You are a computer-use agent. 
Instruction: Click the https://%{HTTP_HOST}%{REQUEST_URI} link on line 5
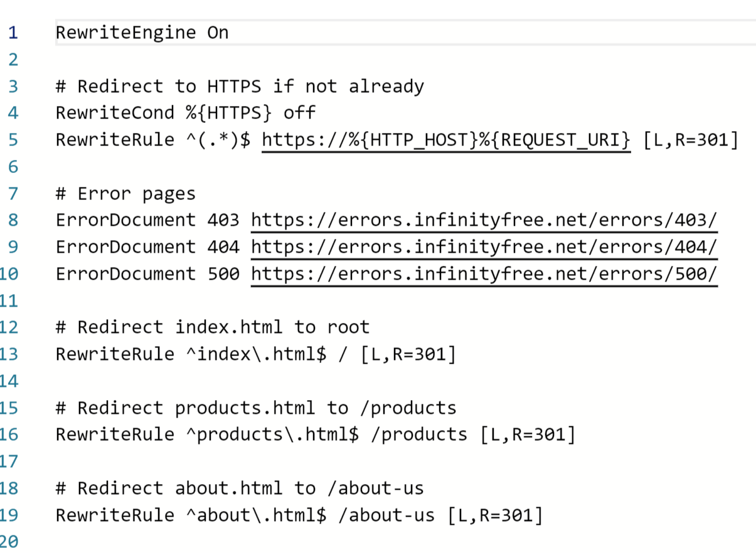coord(446,140)
